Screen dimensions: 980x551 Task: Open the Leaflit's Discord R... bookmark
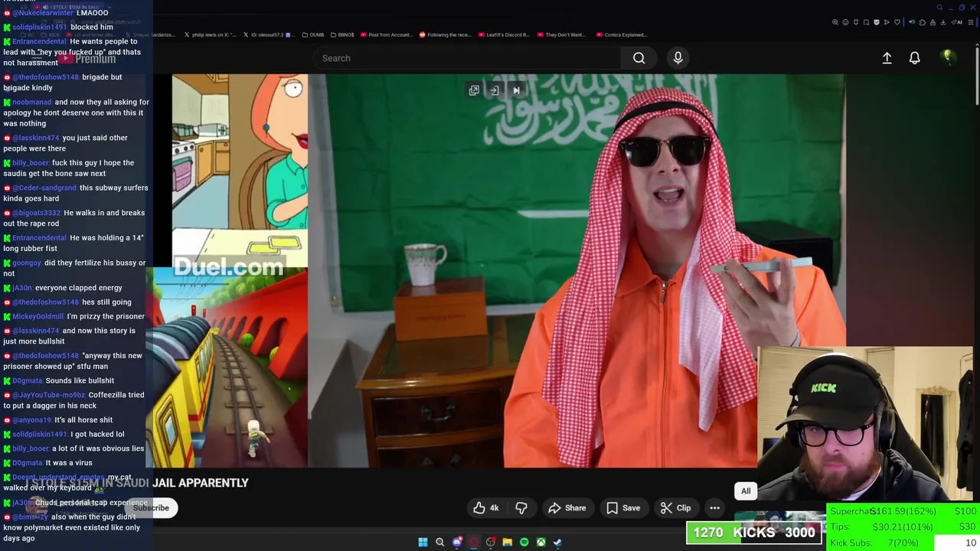[504, 34]
